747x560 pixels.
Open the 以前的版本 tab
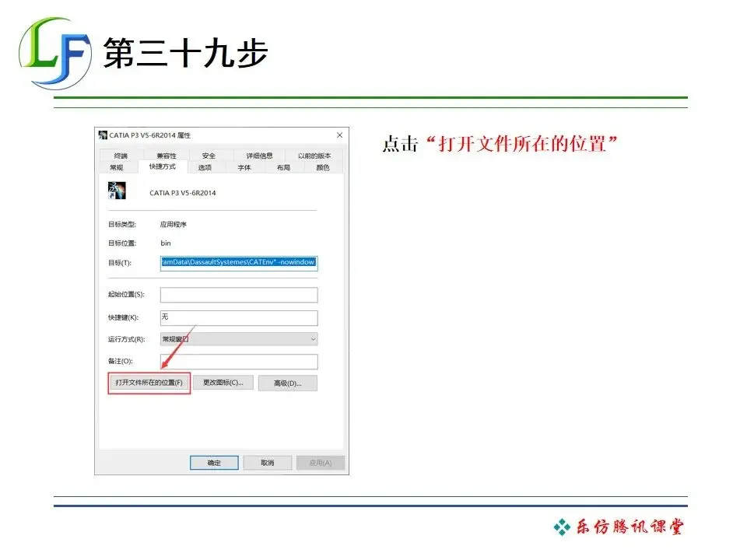coord(314,156)
